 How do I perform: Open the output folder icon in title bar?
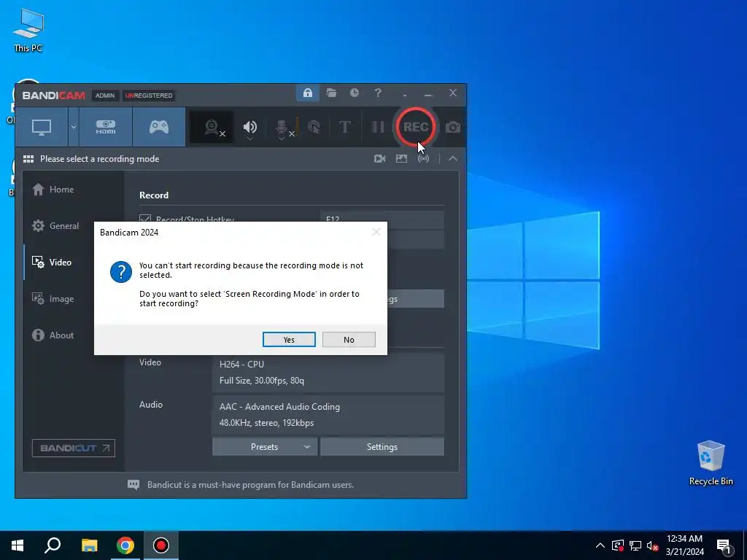pyautogui.click(x=331, y=93)
